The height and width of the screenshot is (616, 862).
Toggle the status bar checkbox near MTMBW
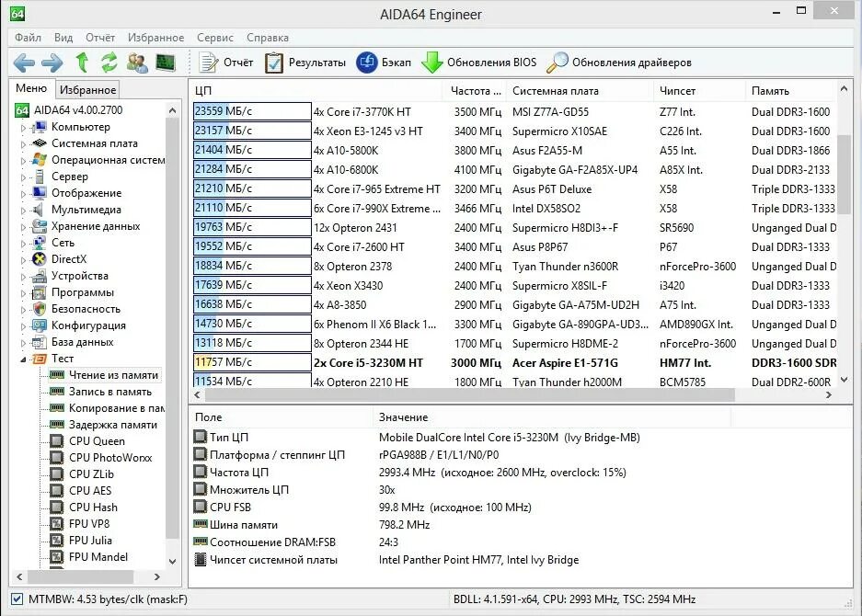coord(17,599)
